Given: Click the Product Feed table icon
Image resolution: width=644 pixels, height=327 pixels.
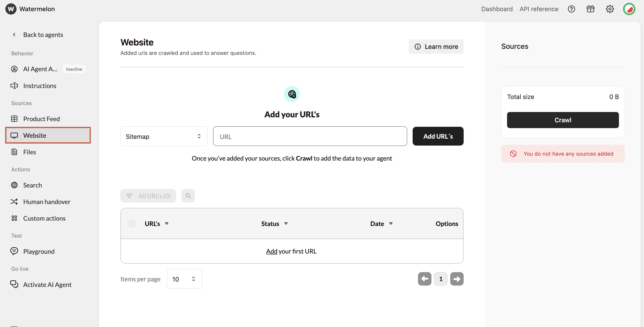Looking at the screenshot, I should (14, 118).
